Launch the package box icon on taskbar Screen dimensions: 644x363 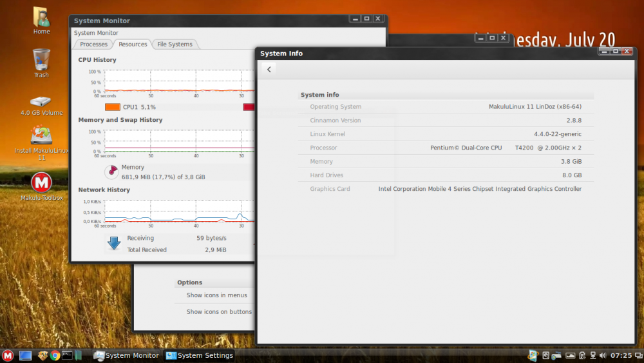coord(43,355)
